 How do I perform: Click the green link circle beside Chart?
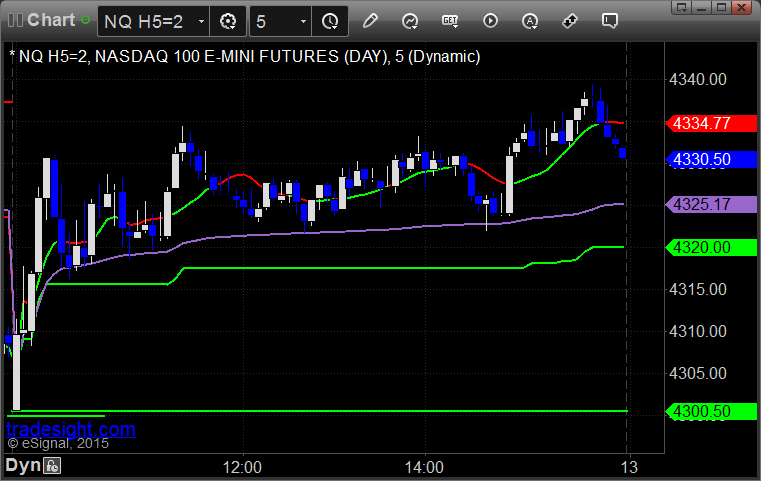click(85, 20)
